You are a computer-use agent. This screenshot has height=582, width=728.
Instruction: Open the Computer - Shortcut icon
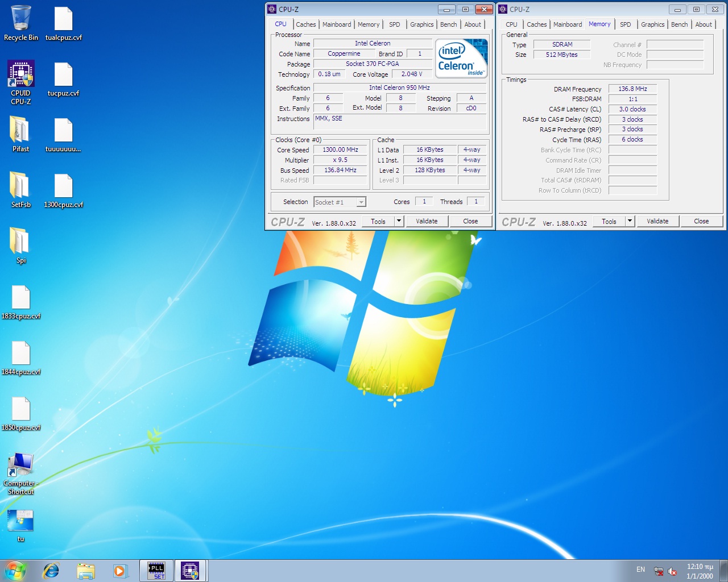pos(21,473)
